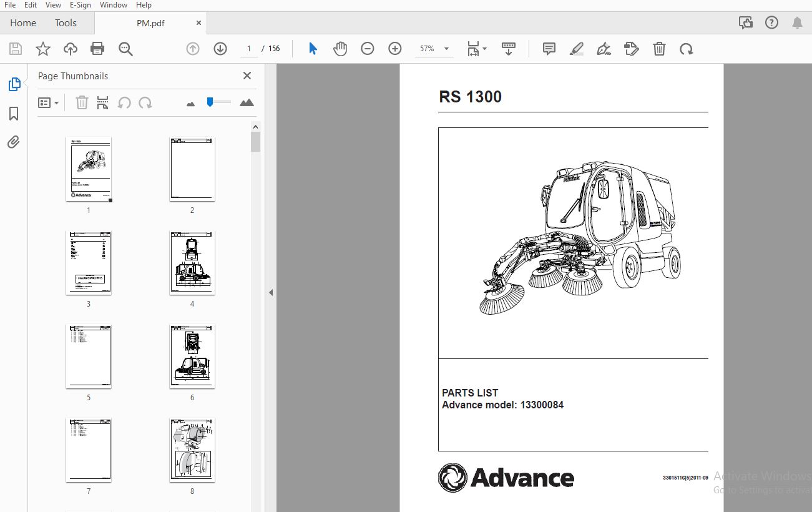Delete selected pages in thumbnails panel
Viewport: 812px width, 512px height.
[82, 102]
